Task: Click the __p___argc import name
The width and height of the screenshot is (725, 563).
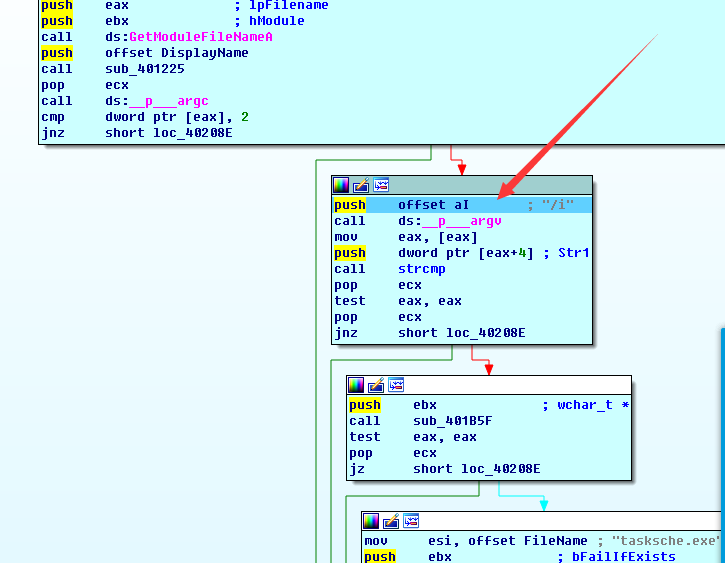Action: 169,101
